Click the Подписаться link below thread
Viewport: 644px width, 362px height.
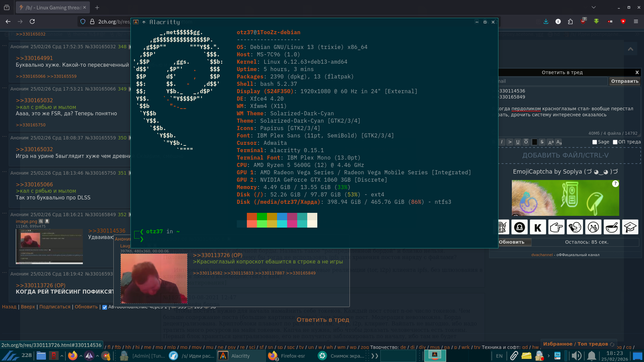pos(55,307)
